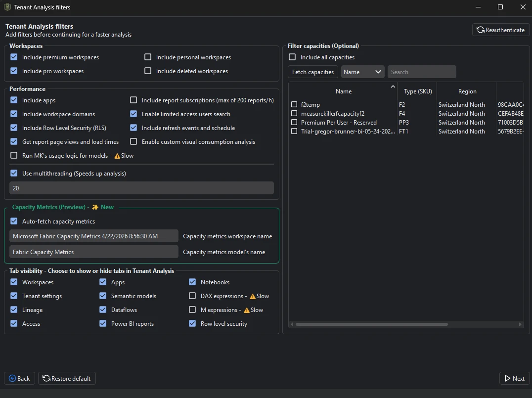The width and height of the screenshot is (532, 398).
Task: Toggle Dataflows tab visibility
Action: [103, 310]
